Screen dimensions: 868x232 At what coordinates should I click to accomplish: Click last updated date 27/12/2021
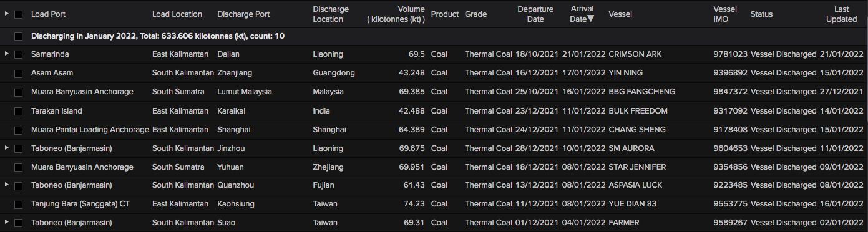tap(842, 92)
